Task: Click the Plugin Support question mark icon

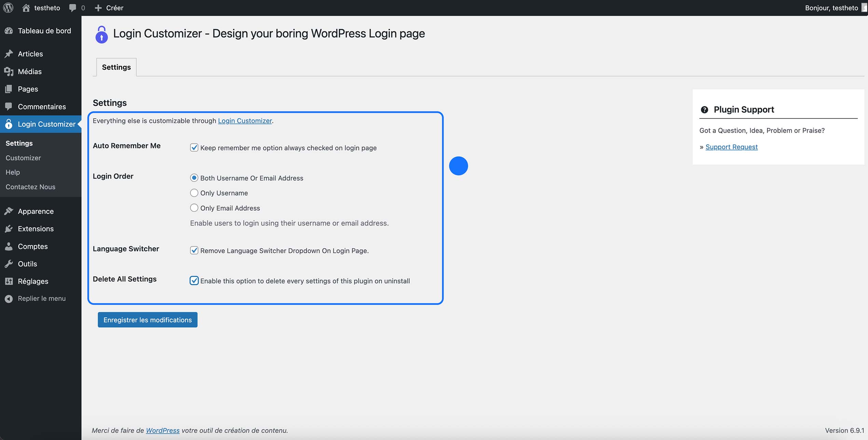Action: click(x=704, y=110)
